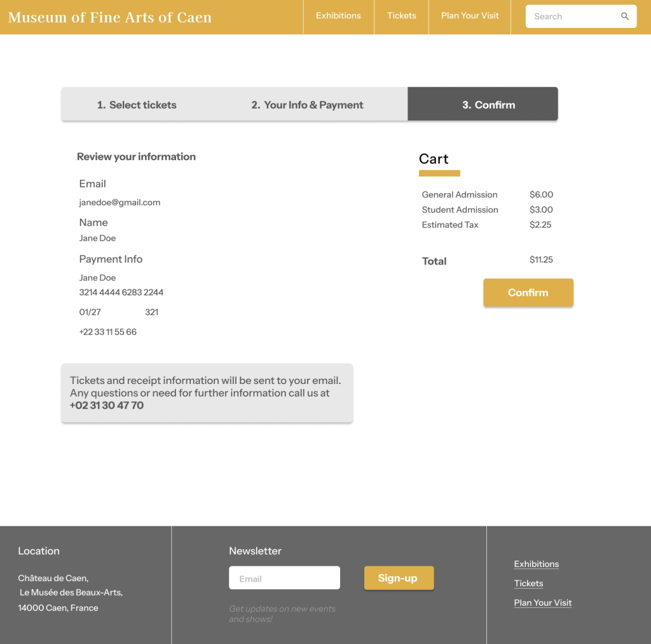Follow the footer Plan Your Visit link
The width and height of the screenshot is (651, 644).
point(542,603)
